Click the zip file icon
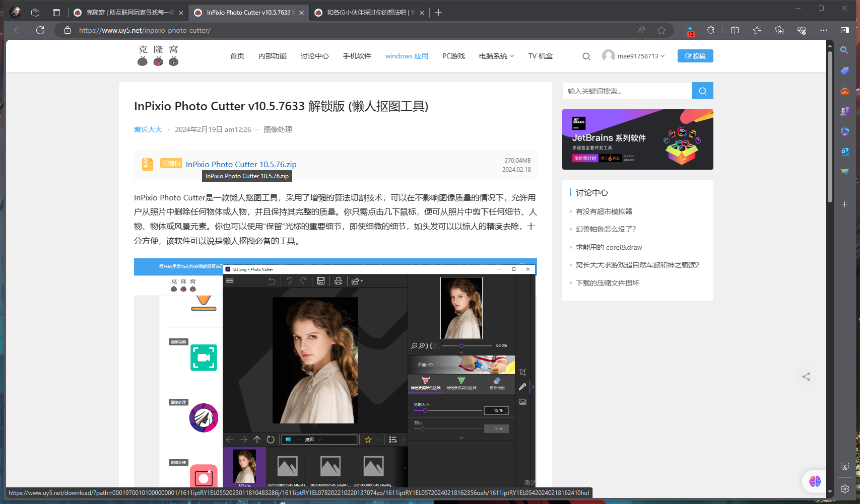The width and height of the screenshot is (860, 504). tap(147, 164)
